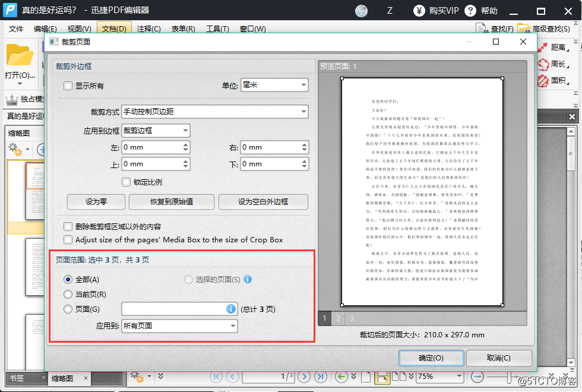Image resolution: width=582 pixels, height=392 pixels.
Task: Click the green go-back view arrow
Action: 341,377
